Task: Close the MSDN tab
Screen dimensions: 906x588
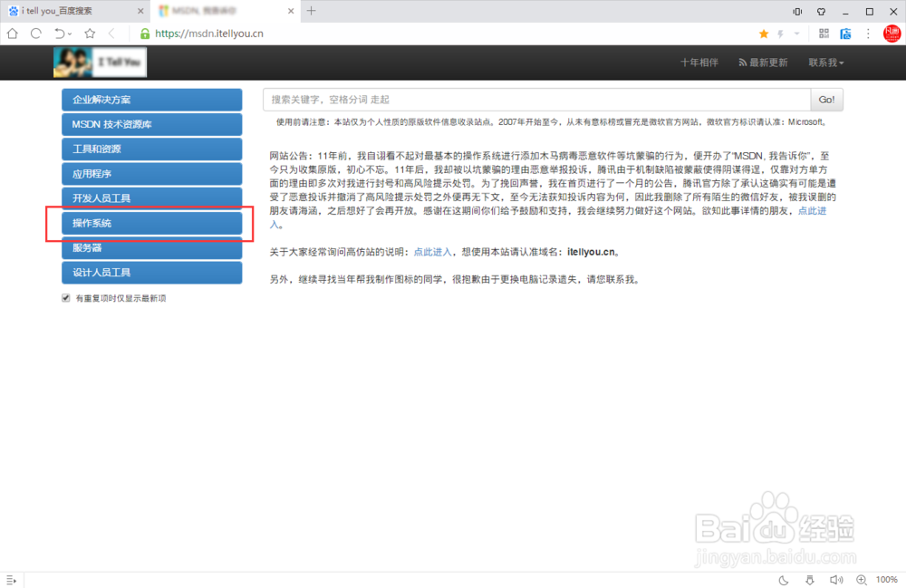Action: 291,11
